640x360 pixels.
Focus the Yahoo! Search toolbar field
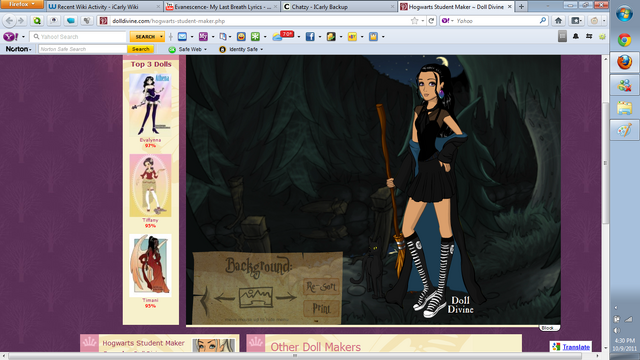78,37
